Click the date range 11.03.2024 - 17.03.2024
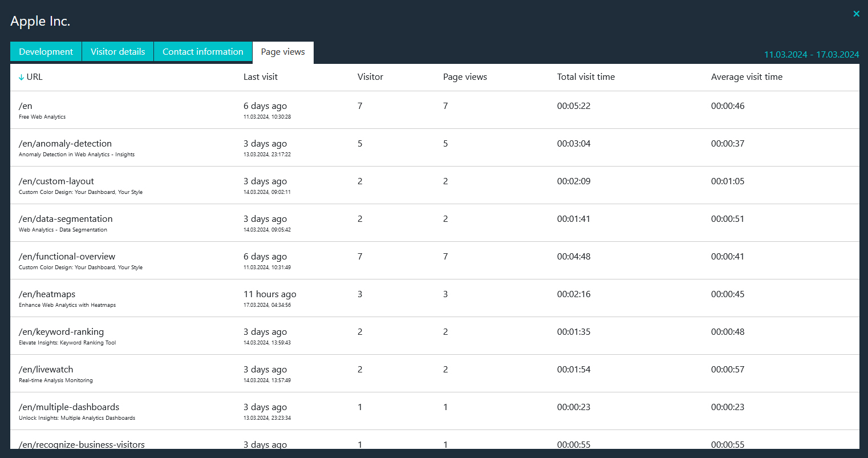The image size is (868, 458). point(812,55)
